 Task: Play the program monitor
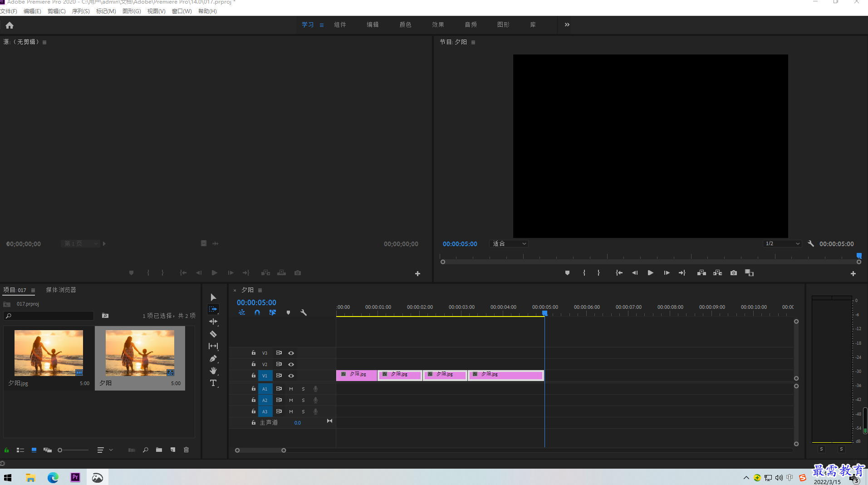click(650, 273)
